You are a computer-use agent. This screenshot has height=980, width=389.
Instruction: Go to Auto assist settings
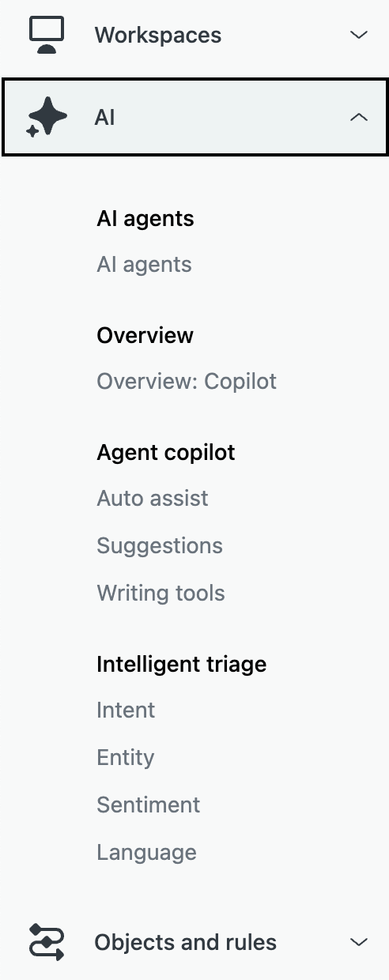(153, 499)
